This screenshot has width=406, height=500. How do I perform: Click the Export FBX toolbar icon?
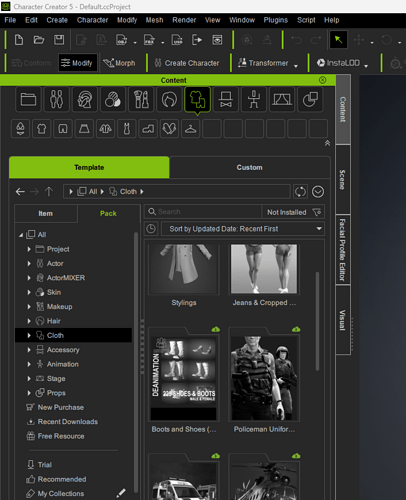click(149, 40)
